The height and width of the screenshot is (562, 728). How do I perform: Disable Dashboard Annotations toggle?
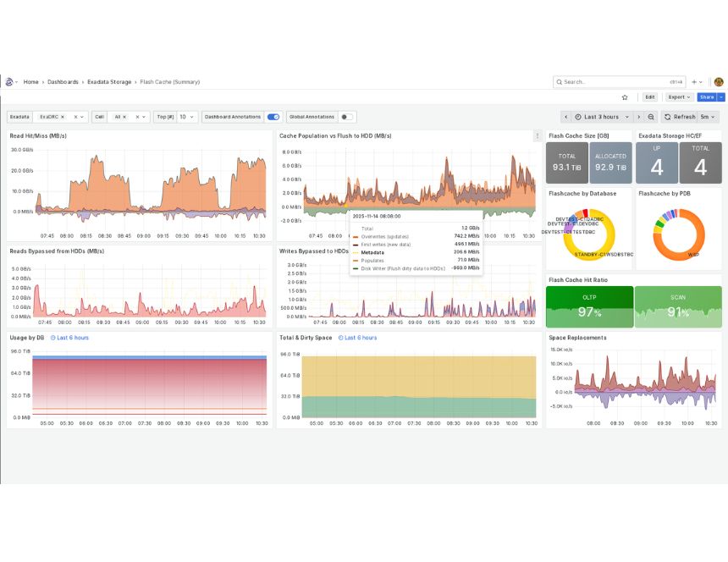point(273,117)
